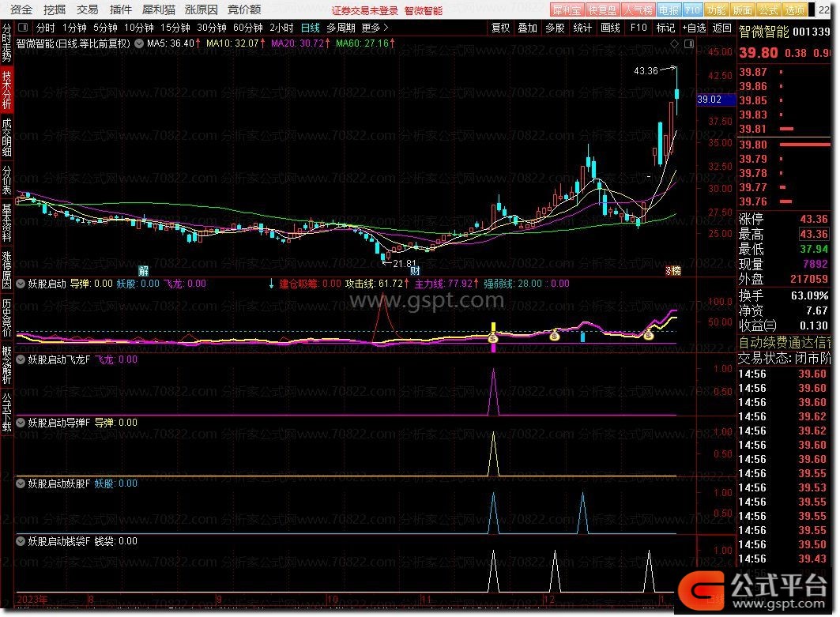Switch to the 15分钟 period tab
Screen dimensions: 840x617
tap(175, 28)
